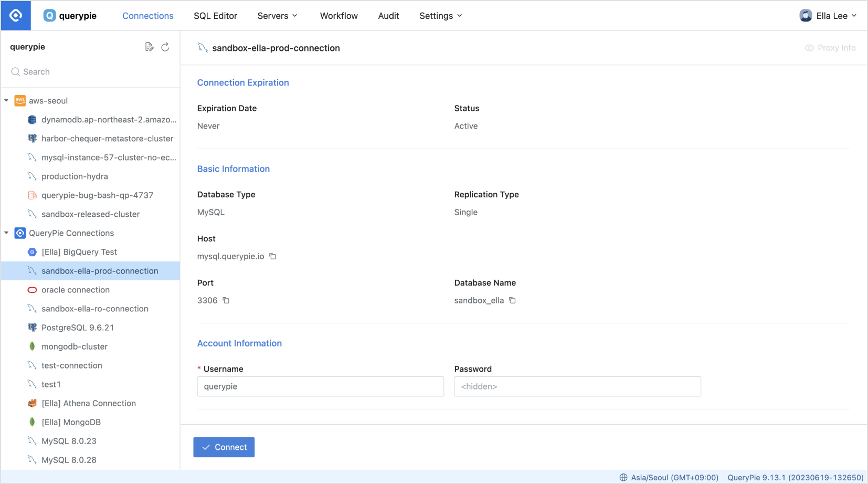868x484 pixels.
Task: Copy the database name sandbox_ella
Action: [x=513, y=300]
